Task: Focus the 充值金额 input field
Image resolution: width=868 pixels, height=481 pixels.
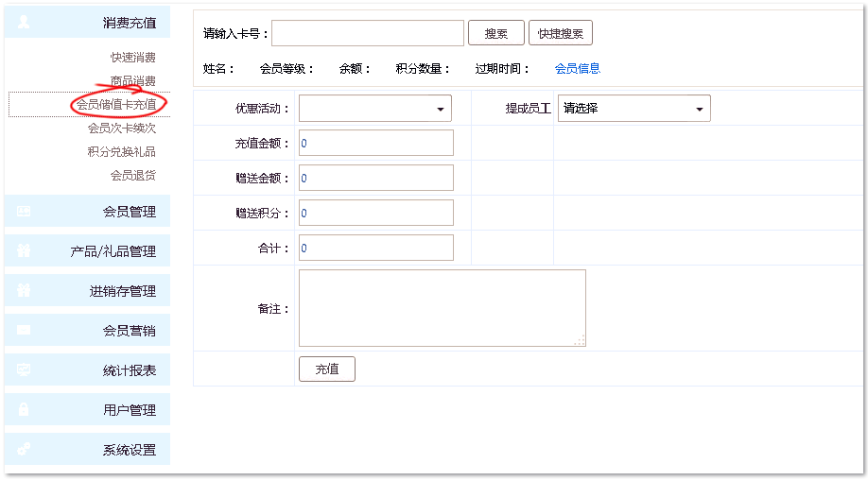Action: (x=376, y=144)
